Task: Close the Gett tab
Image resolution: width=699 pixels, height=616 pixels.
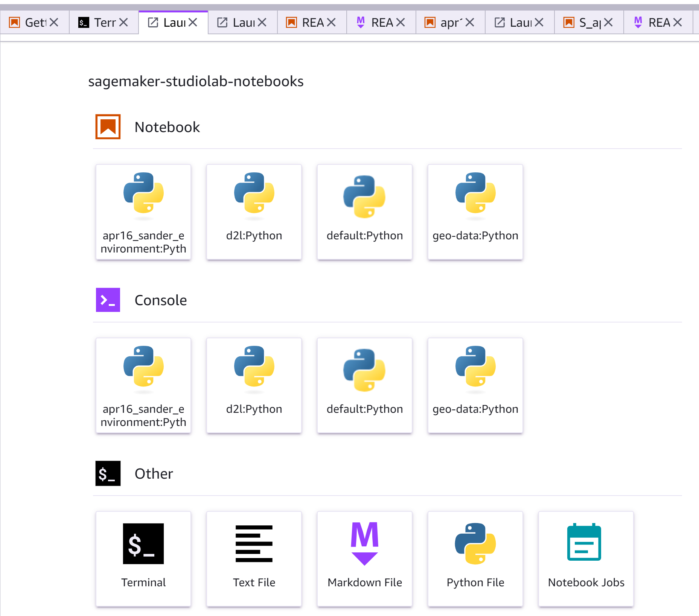Action: point(54,23)
